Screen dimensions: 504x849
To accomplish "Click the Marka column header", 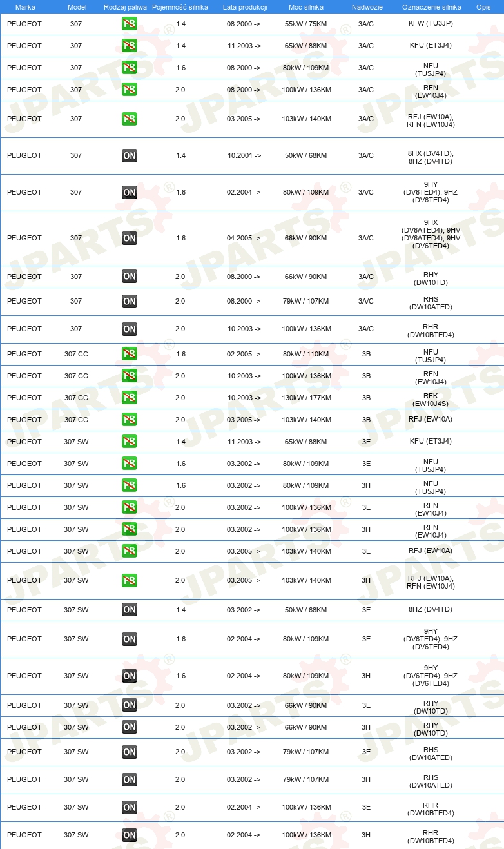I will tap(25, 6).
